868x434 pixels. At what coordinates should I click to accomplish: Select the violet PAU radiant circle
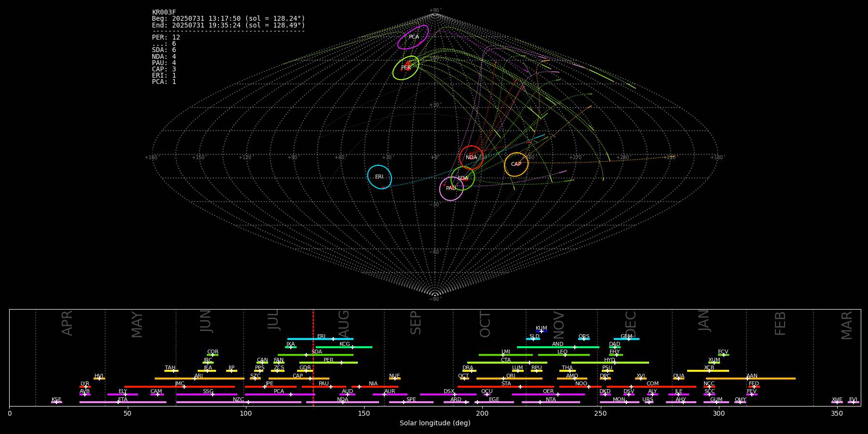(x=451, y=189)
